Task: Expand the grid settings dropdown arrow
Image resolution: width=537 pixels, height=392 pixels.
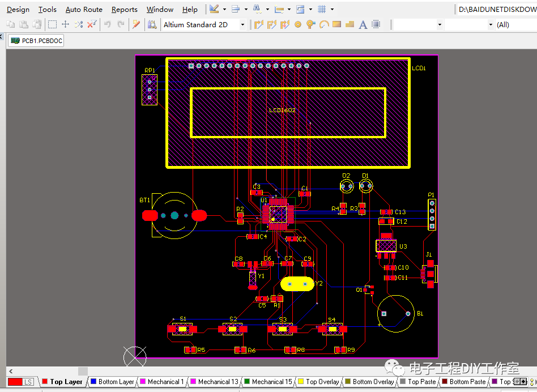Action: pos(332,9)
